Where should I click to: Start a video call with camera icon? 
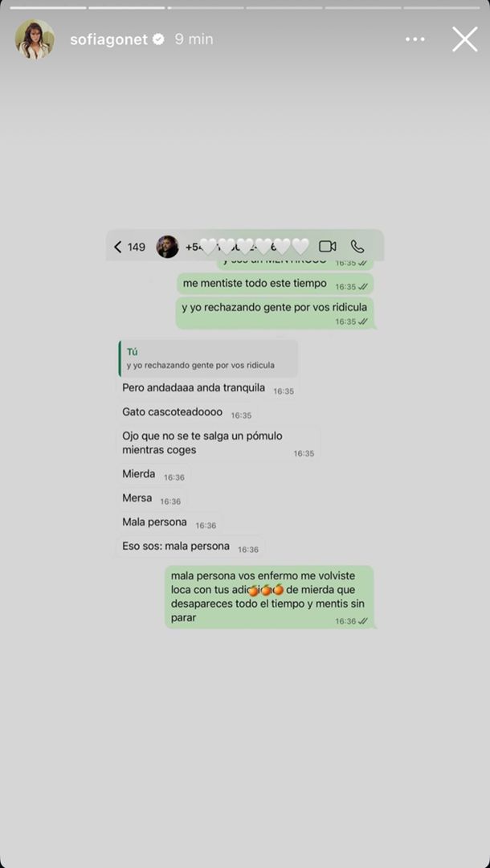[x=328, y=247]
